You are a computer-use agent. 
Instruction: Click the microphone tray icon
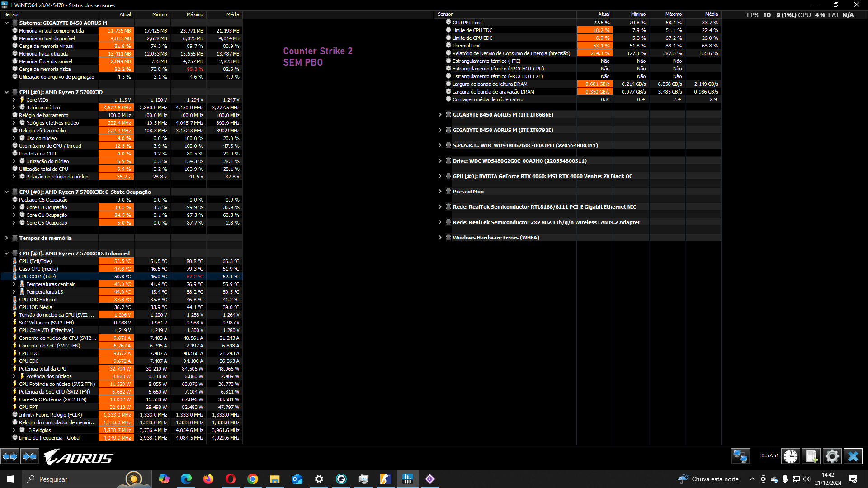[x=785, y=479]
